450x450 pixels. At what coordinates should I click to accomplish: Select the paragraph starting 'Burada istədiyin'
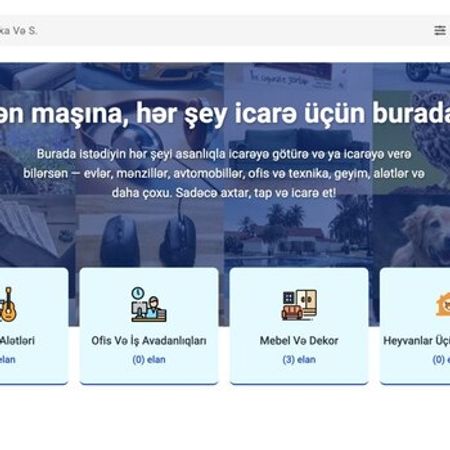pyautogui.click(x=224, y=173)
